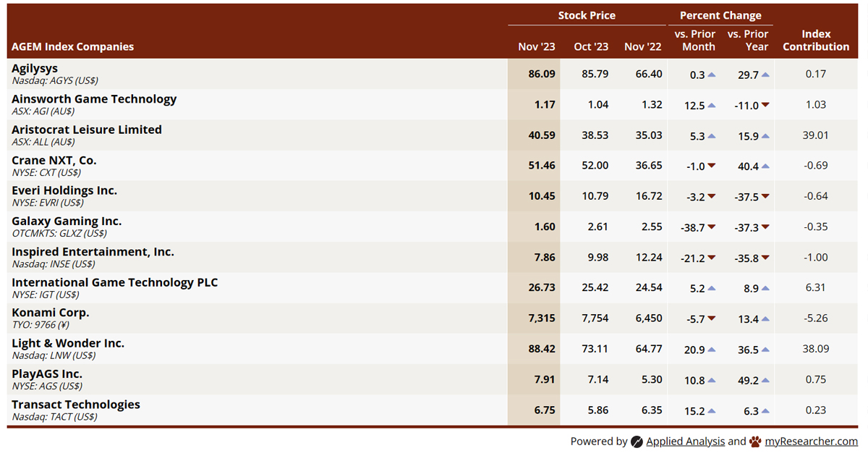Click Konami prior-month down arrow
The height and width of the screenshot is (456, 868).
tap(712, 319)
